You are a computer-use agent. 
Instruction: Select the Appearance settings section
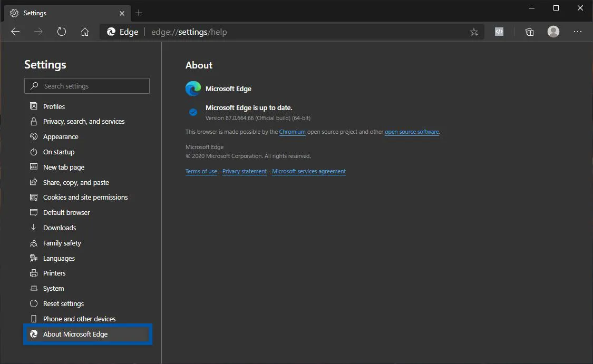pyautogui.click(x=60, y=136)
